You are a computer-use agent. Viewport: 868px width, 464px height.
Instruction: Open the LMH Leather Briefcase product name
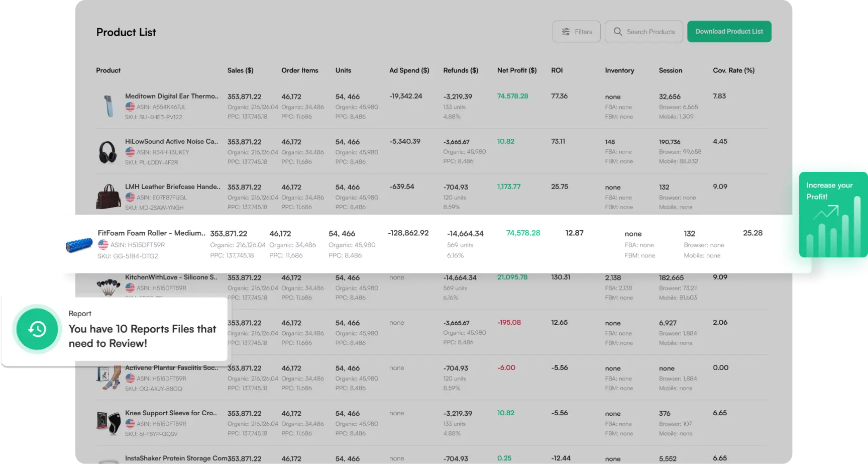[172, 187]
